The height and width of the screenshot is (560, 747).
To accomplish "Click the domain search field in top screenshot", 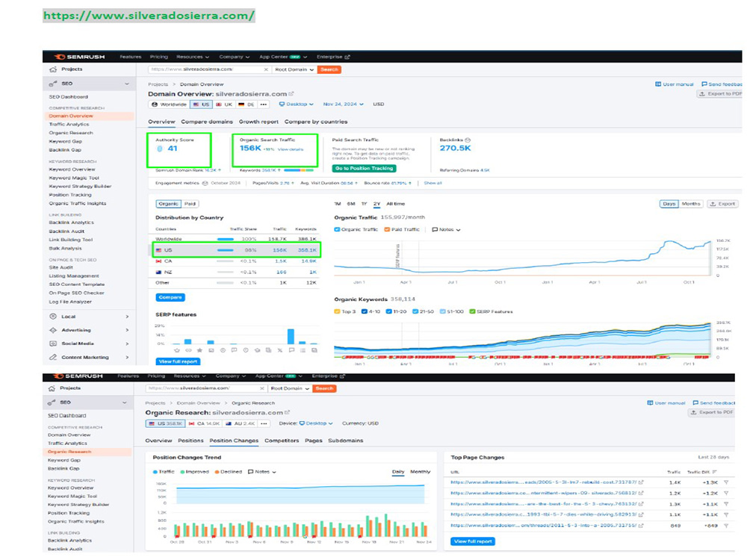I will (x=208, y=69).
